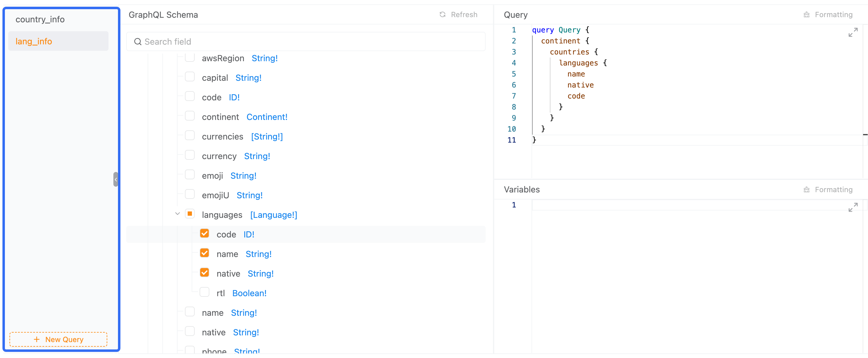
Task: Expand the Variables editor to fullscreen
Action: 853,207
